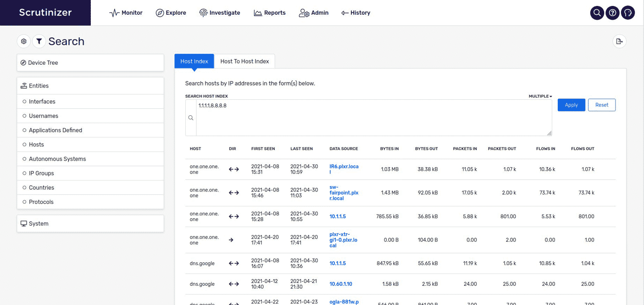
Task: Open the MULTIPLE dropdown
Action: pyautogui.click(x=540, y=96)
